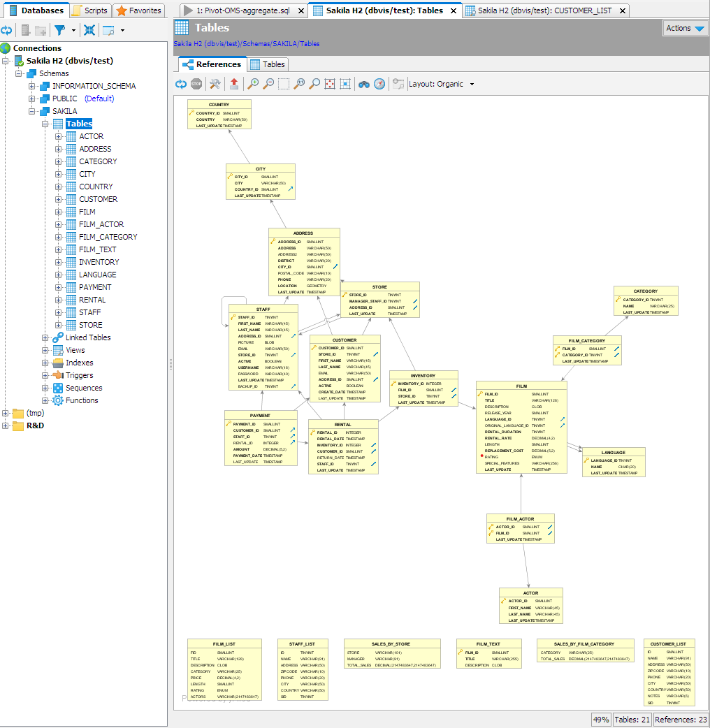Fit graph to window using red arrows icon
Viewport: 710px width, 728px height.
(x=330, y=84)
